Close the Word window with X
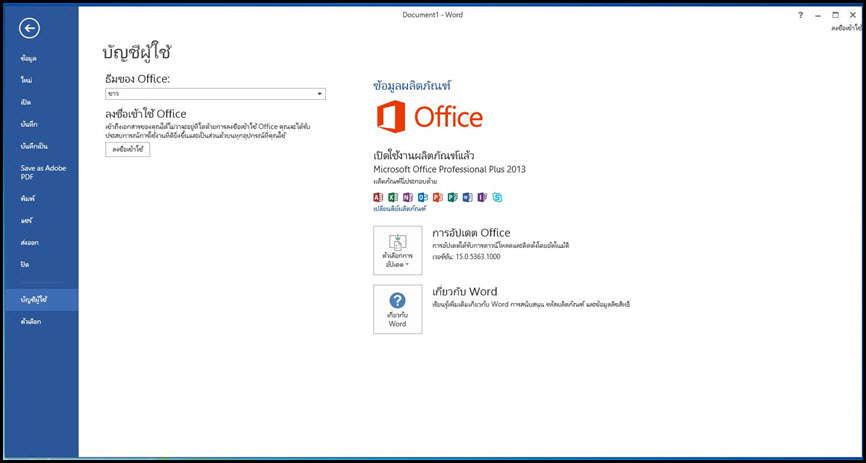Screen dimensions: 866x463 (852, 15)
